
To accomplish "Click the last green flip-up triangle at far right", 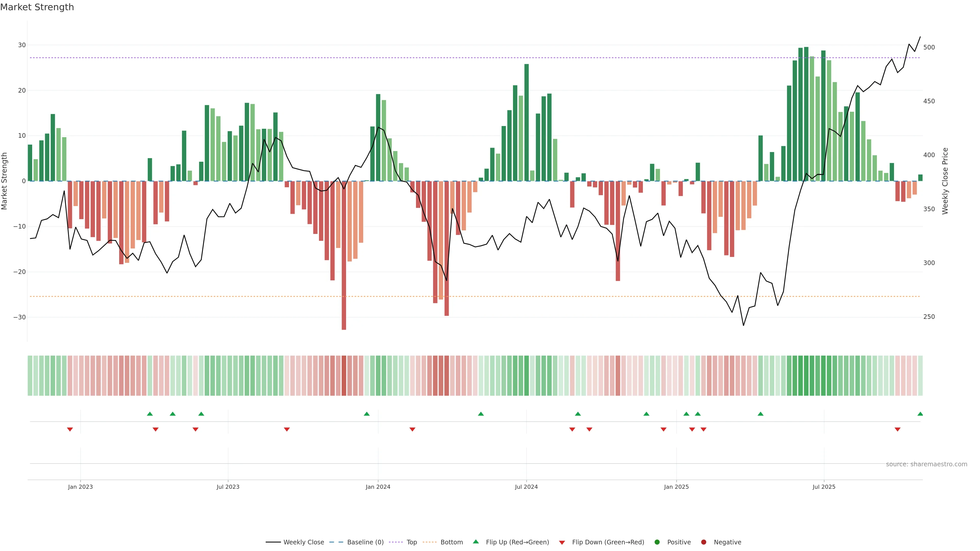I will coord(920,414).
